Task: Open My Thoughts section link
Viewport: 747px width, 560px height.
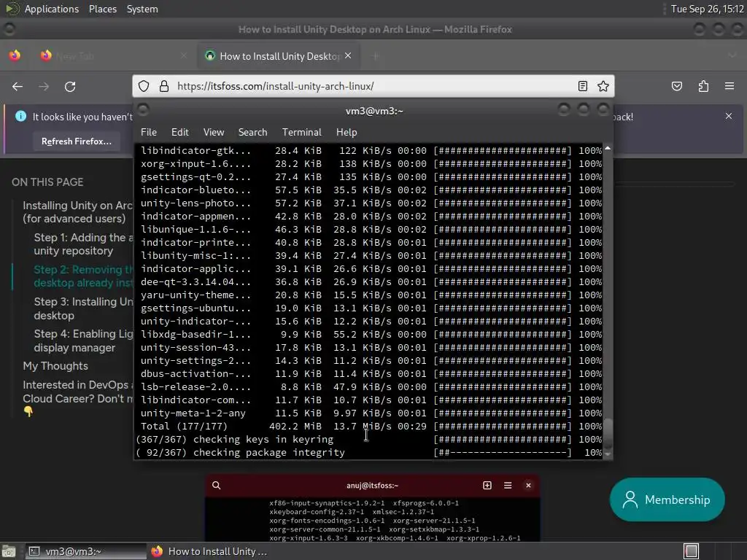Action: pyautogui.click(x=55, y=366)
